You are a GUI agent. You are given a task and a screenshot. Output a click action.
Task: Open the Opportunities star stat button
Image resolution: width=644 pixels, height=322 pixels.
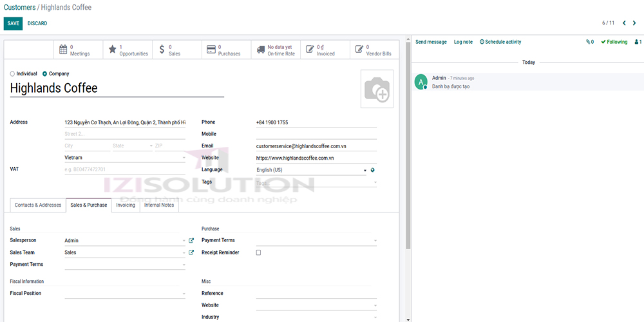[128, 50]
